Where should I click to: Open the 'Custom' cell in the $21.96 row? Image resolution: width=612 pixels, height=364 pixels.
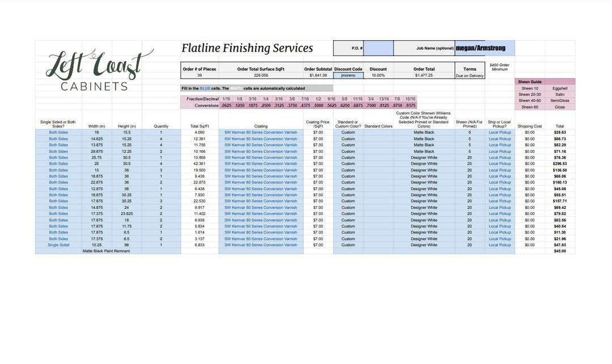tap(348, 239)
